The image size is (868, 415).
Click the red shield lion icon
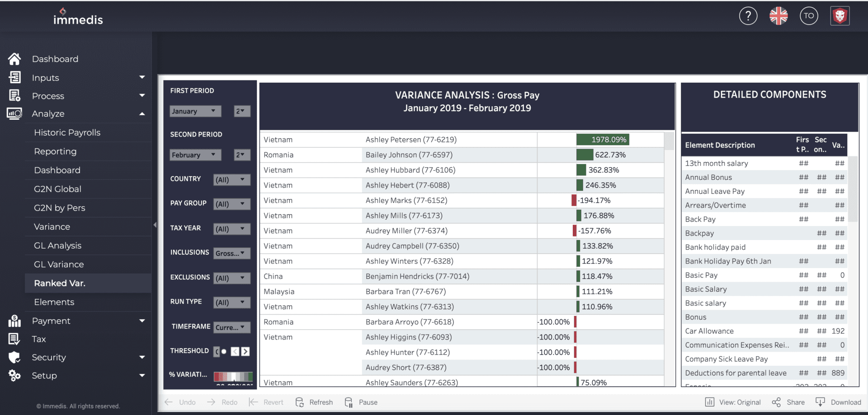tap(840, 16)
